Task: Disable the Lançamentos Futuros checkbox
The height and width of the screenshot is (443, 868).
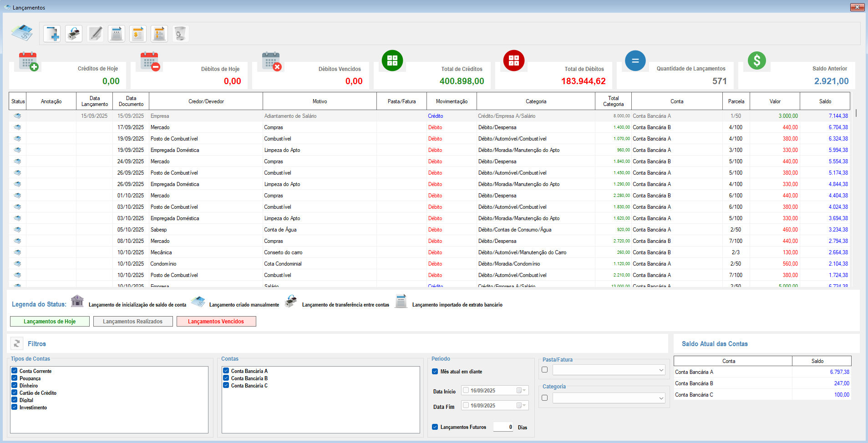Action: pos(435,427)
